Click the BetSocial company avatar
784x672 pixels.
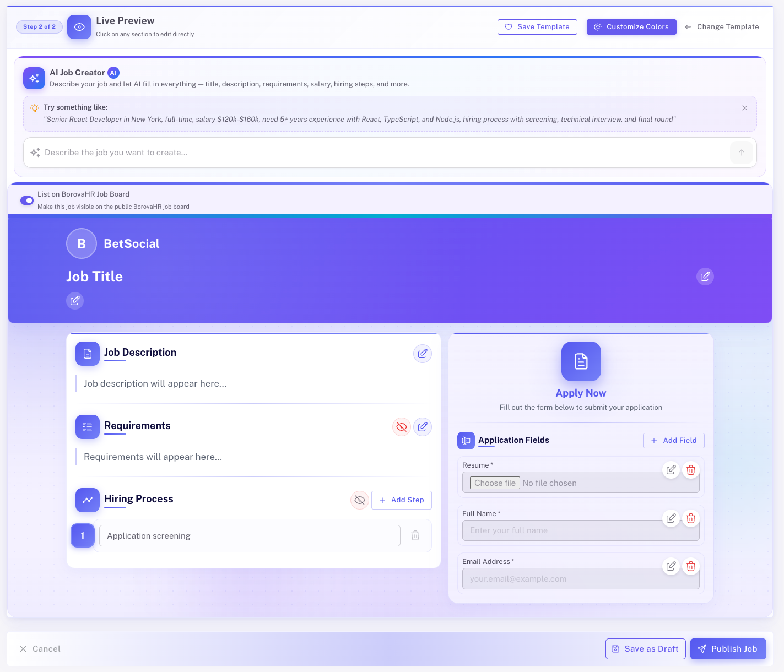81,243
